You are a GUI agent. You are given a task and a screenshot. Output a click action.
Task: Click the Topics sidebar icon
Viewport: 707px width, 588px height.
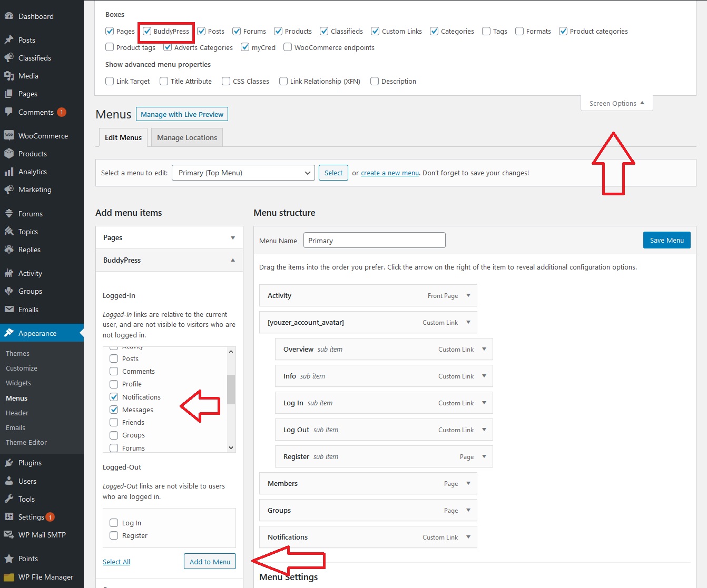point(9,232)
